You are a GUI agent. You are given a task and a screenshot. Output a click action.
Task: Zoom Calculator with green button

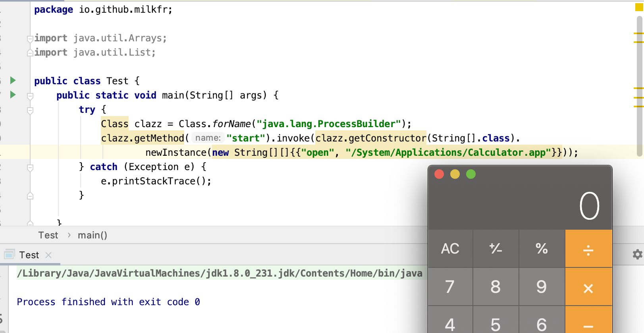tap(471, 174)
